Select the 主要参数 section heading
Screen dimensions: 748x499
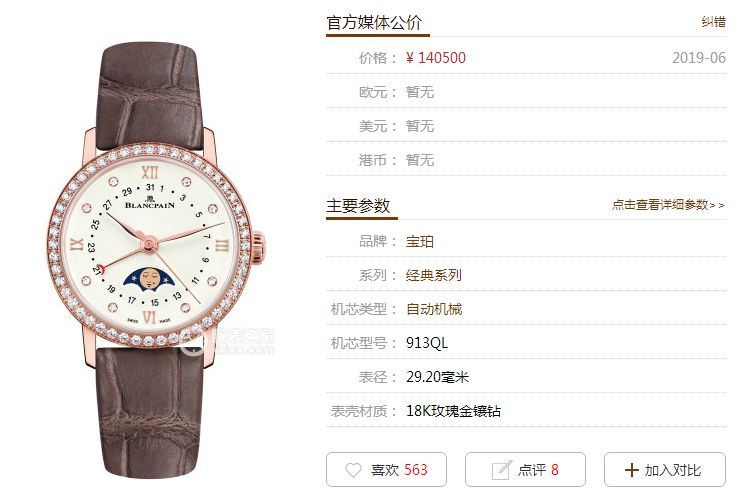358,206
